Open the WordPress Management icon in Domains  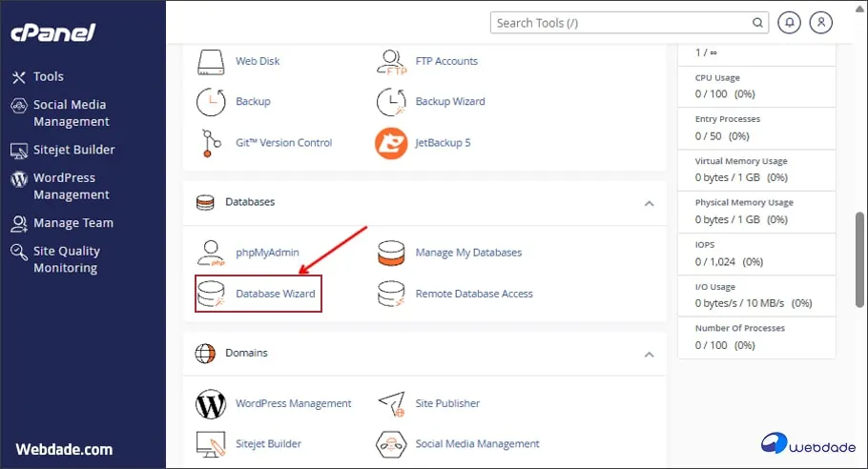(211, 403)
